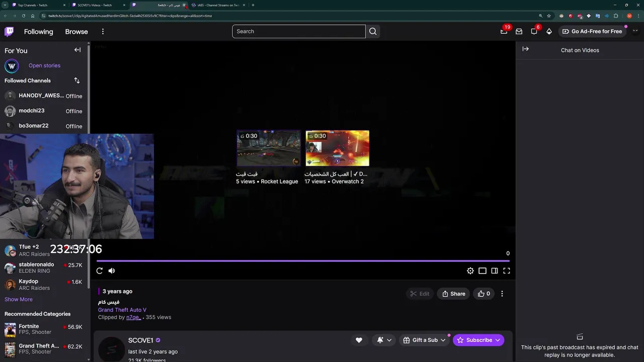Open browser extensions puzzle icon
This screenshot has height=362, width=644.
616,16
